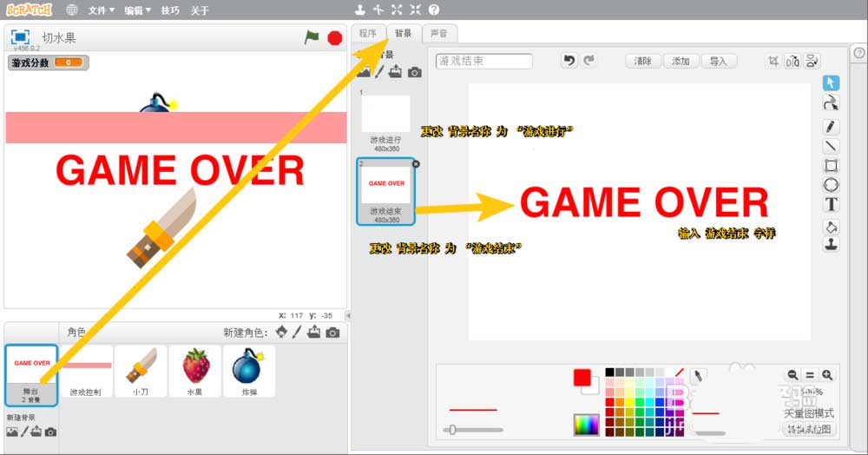Click the green flag to start the project
868x455 pixels.
click(x=312, y=37)
